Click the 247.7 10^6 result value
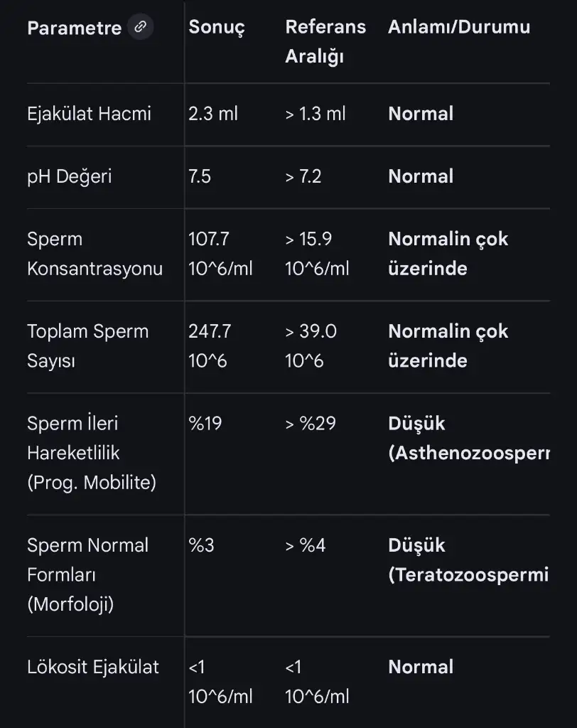This screenshot has width=577, height=728. click(210, 346)
